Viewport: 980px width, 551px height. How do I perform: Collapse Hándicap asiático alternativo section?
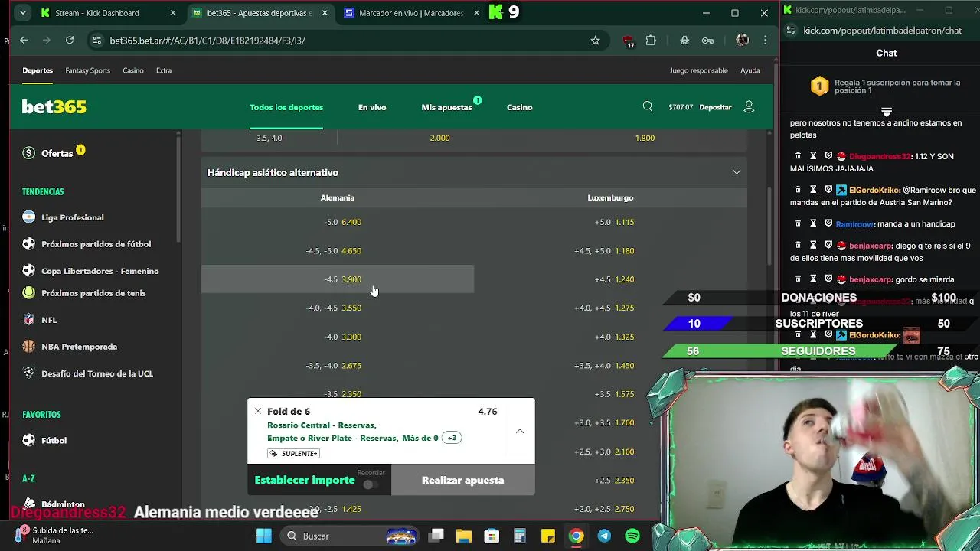737,172
